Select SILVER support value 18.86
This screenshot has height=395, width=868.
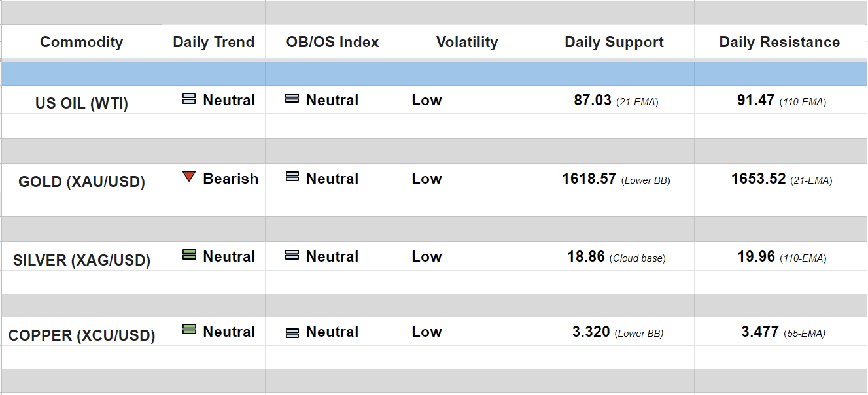click(586, 256)
